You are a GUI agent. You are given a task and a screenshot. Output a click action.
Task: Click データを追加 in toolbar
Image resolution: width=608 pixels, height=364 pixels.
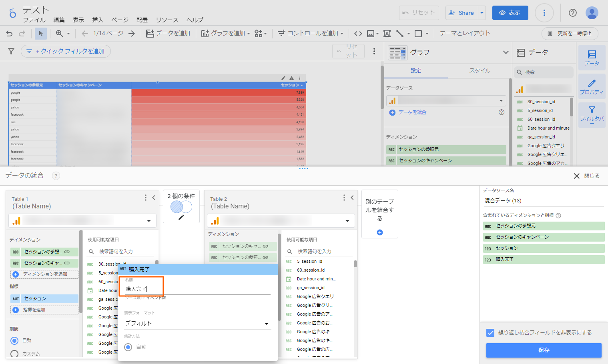coord(168,34)
